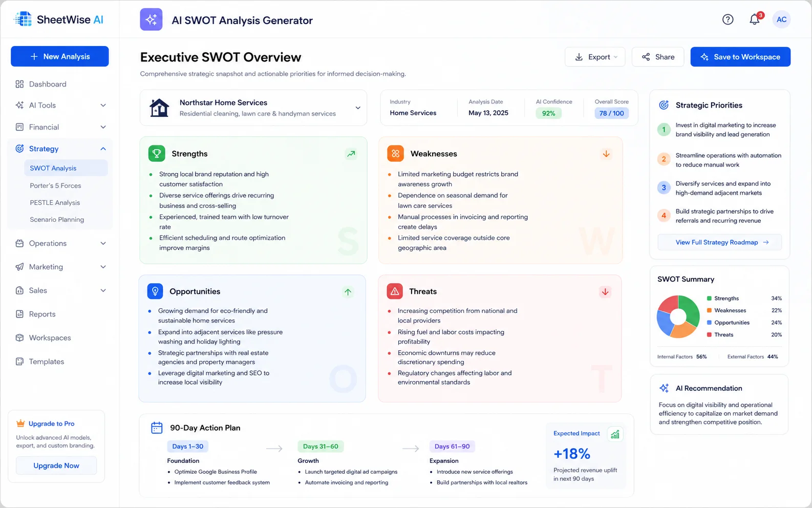Image resolution: width=812 pixels, height=508 pixels.
Task: Click the Strengths trophy icon
Action: point(157,153)
